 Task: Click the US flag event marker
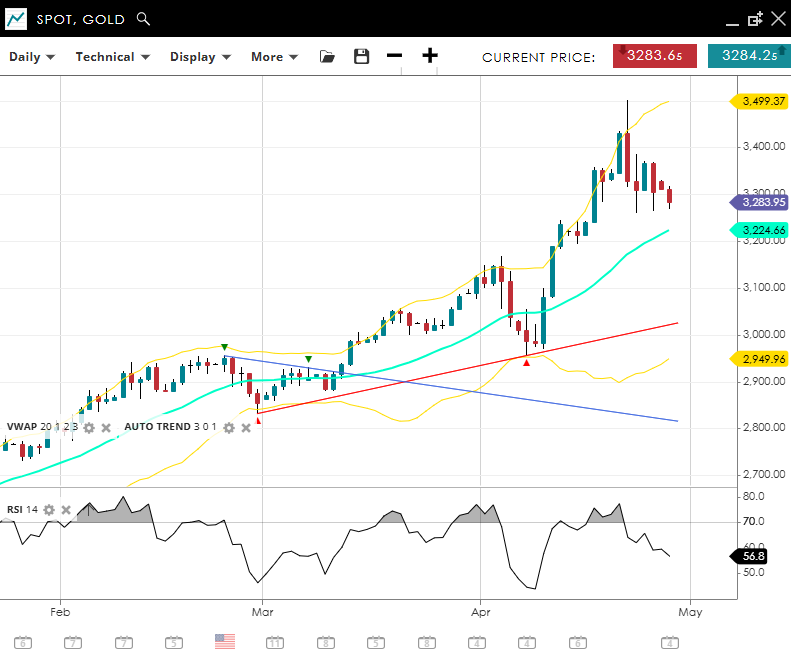(x=225, y=641)
